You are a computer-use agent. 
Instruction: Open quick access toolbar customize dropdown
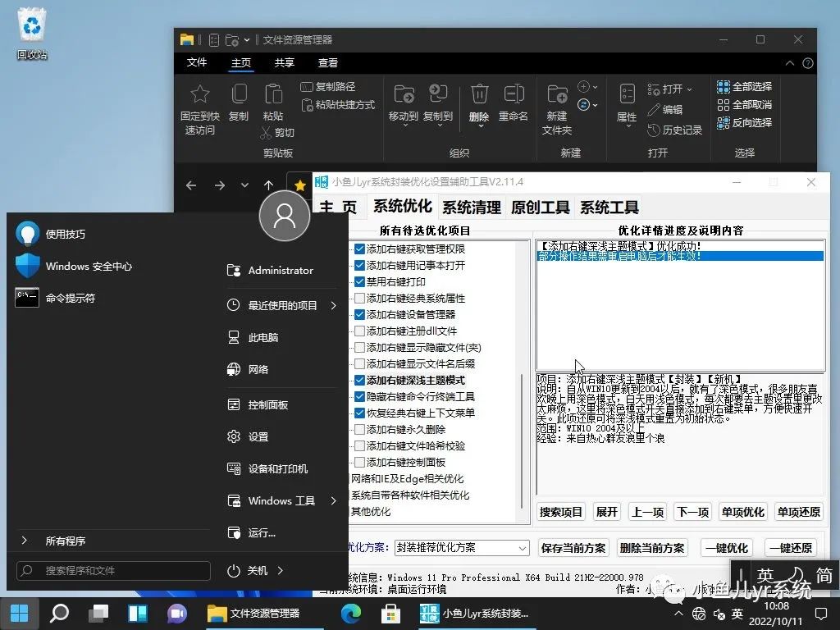246,39
